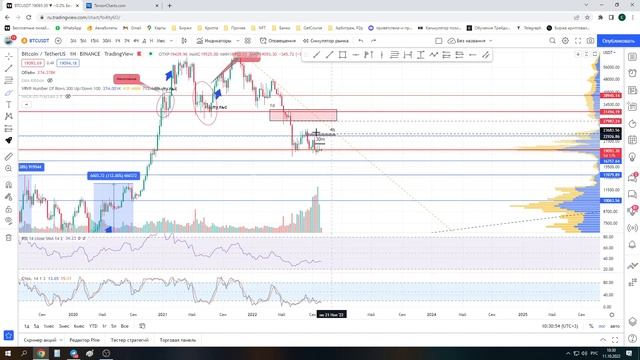The width and height of the screenshot is (640, 360).
Task: Open the Торговая панель tab
Action: tap(178, 340)
